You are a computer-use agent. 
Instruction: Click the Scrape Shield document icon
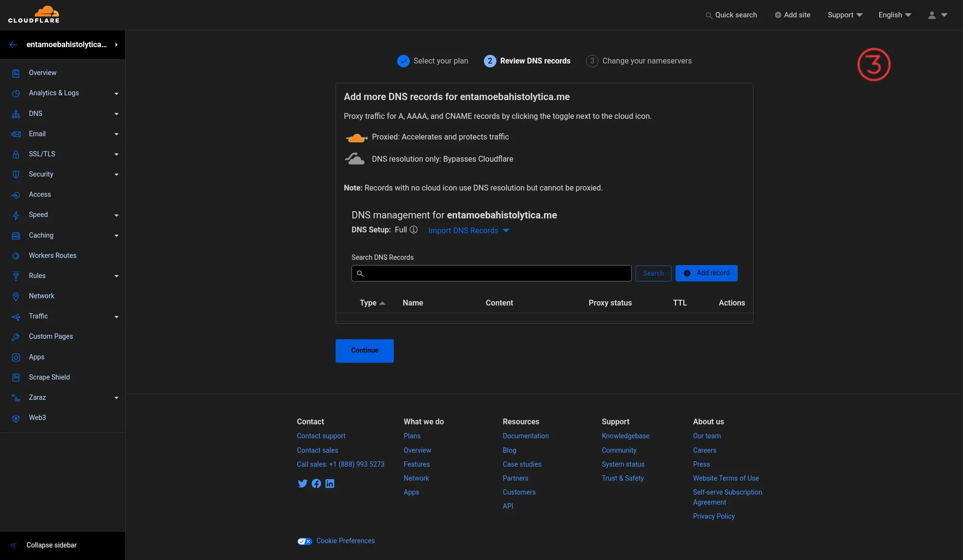(16, 378)
